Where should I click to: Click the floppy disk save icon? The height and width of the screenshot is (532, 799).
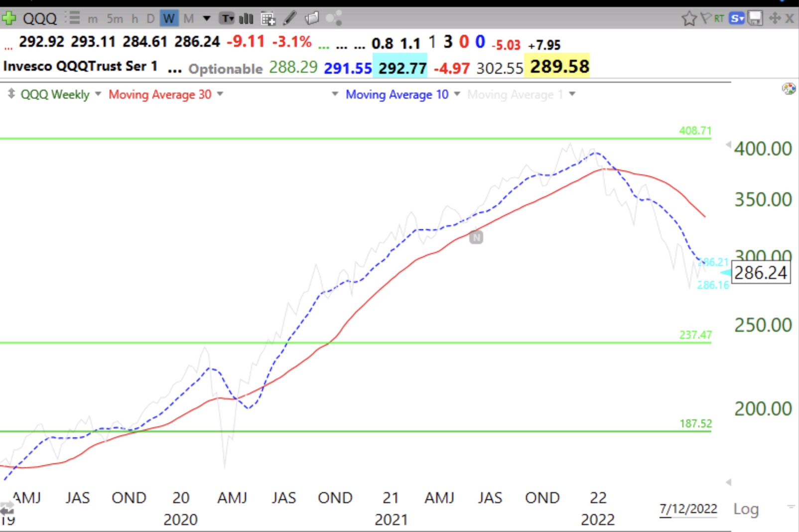755,18
